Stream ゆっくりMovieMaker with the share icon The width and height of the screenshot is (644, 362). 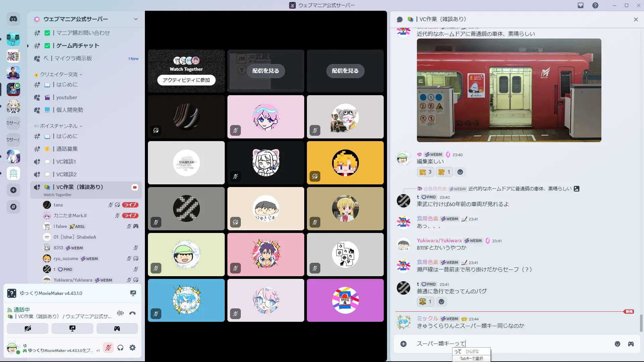click(x=133, y=293)
